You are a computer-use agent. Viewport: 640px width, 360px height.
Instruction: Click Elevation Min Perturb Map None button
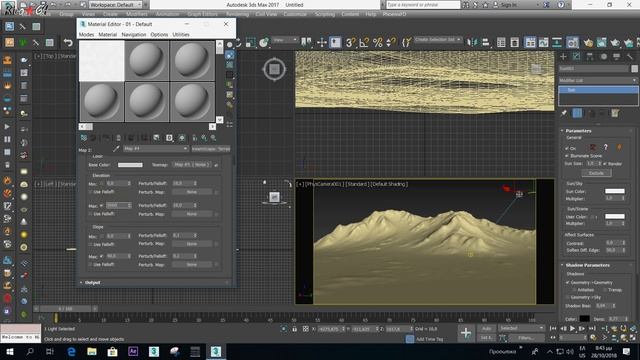(192, 192)
